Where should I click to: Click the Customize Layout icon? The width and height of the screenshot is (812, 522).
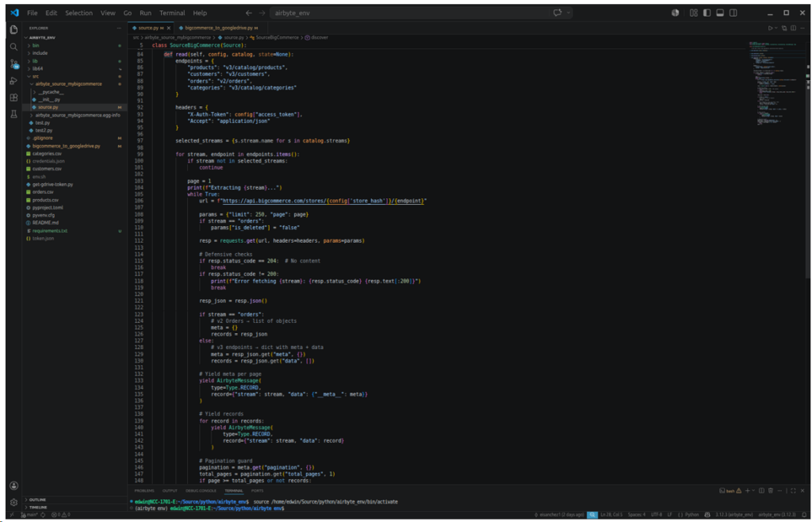[x=694, y=13]
